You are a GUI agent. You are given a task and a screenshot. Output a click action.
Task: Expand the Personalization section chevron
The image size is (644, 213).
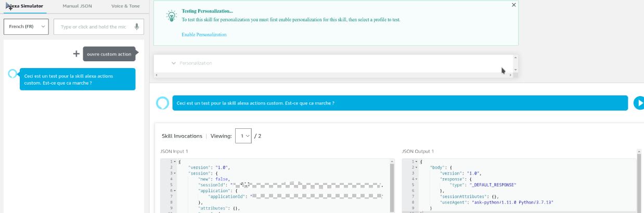tap(174, 63)
